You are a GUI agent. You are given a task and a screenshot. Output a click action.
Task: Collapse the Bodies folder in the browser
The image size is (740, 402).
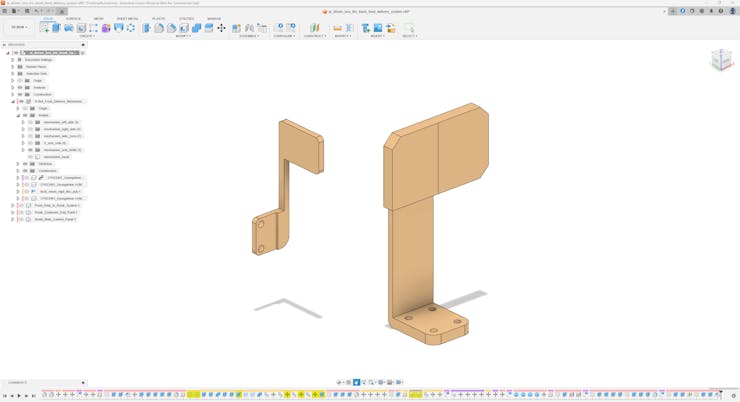pyautogui.click(x=18, y=115)
